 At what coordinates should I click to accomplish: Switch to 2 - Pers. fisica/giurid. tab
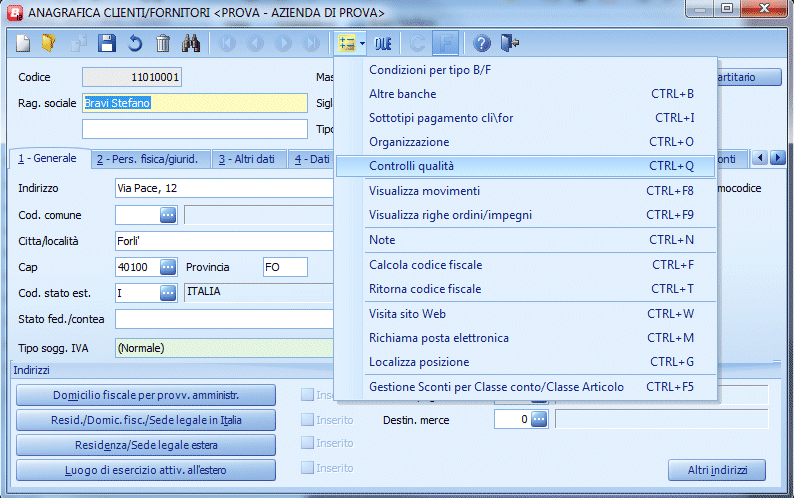[x=150, y=159]
